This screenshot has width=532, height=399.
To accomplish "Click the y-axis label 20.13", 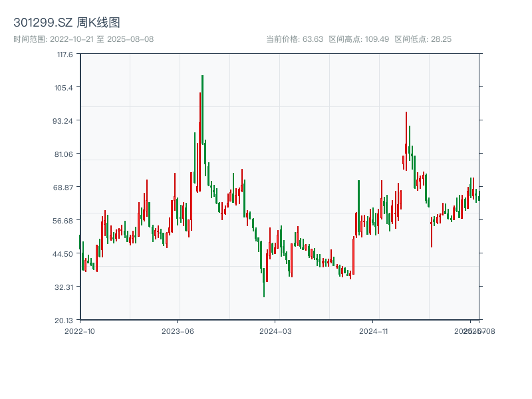I will [x=64, y=321].
